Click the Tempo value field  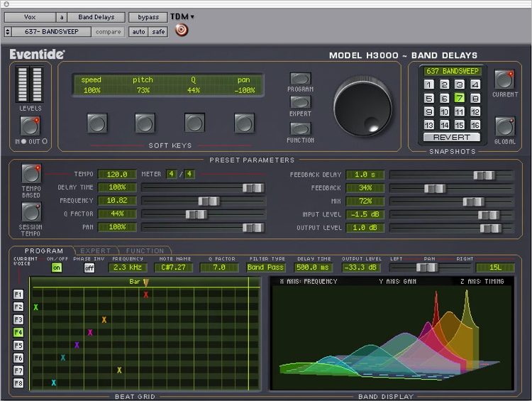click(x=117, y=175)
